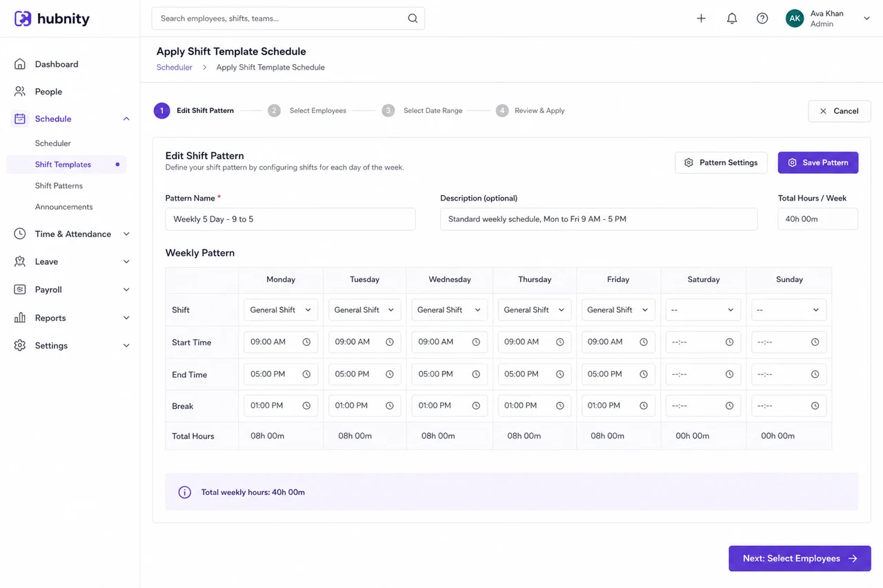Open Wednesday General Shift dropdown
This screenshot has height=588, width=883.
(449, 310)
